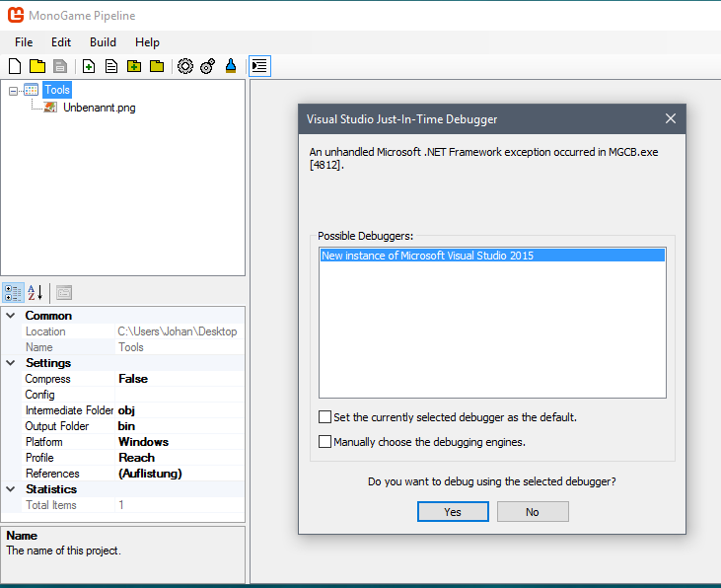Screen dimensions: 721x588
Task: Clean the project with the blue broom icon
Action: (x=231, y=66)
